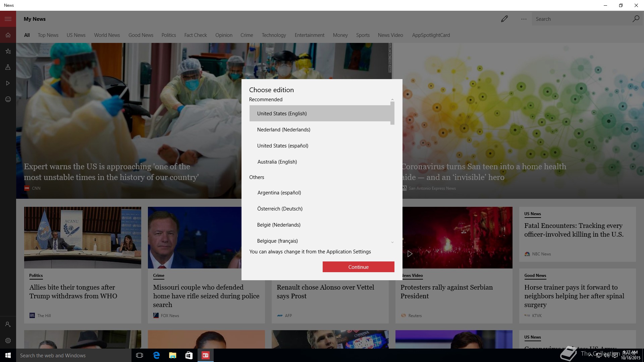This screenshot has width=644, height=362.
Task: Switch to US News tab
Action: [x=76, y=35]
